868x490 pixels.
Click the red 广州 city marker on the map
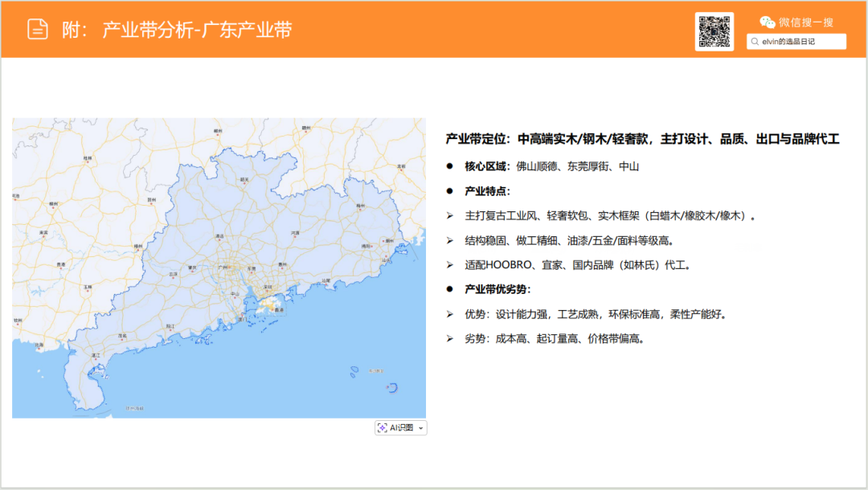coord(229,267)
